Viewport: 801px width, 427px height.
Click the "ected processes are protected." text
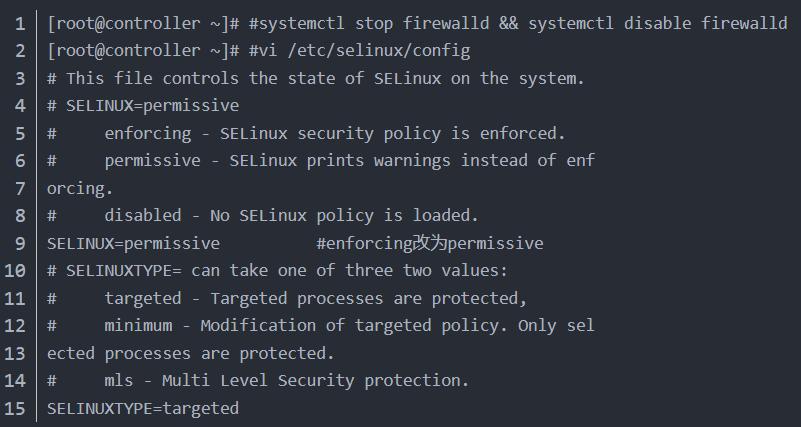coord(190,353)
